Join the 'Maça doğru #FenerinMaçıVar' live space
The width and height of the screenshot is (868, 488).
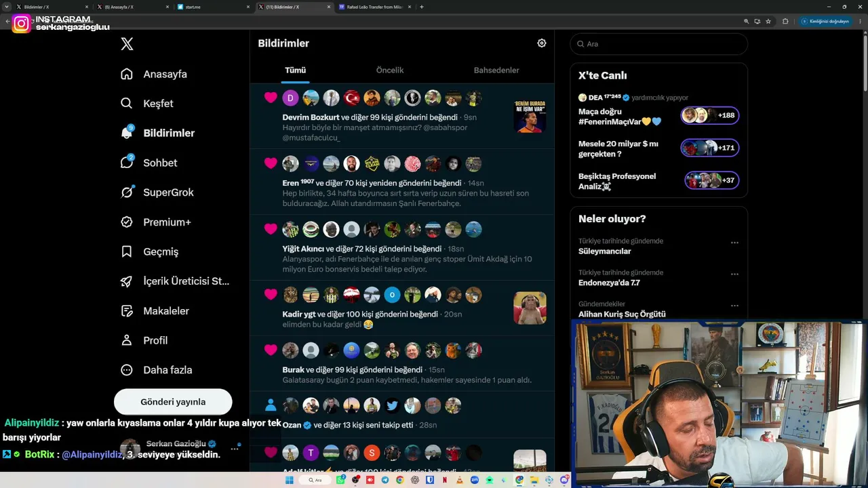[x=620, y=117]
